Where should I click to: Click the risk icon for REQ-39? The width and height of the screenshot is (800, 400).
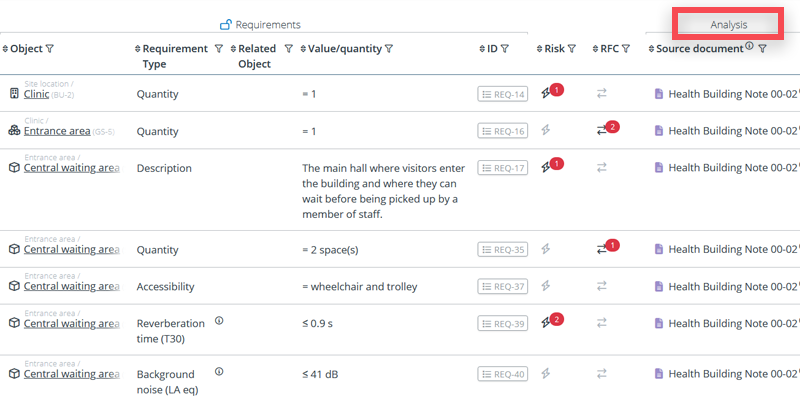point(546,323)
